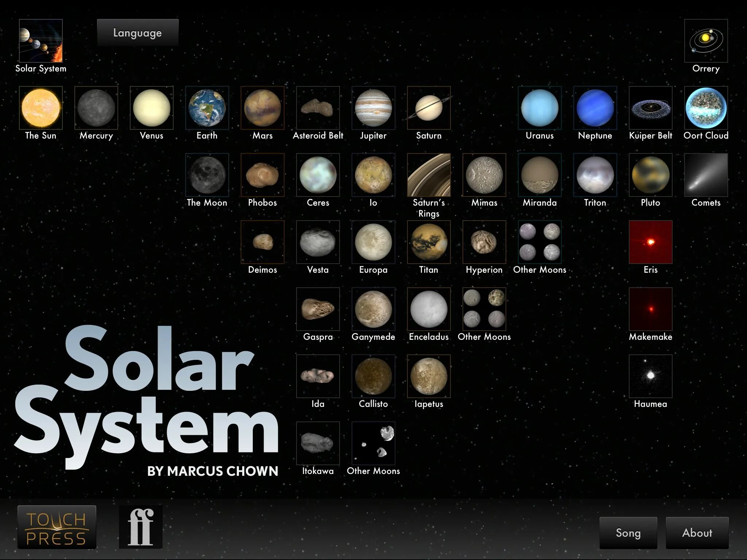Tap the Touch Press logo
The width and height of the screenshot is (747, 560).
click(57, 527)
